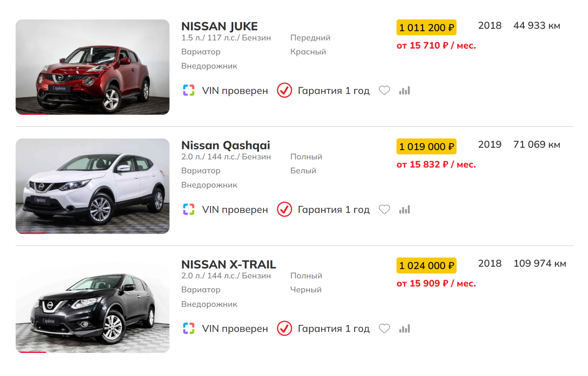
Task: Compare Nissan Qashqai using bar chart icon
Action: tap(405, 210)
